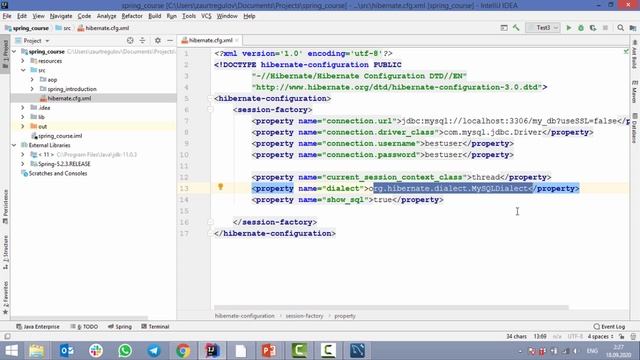Debug the Test3 configuration
640x360 pixels.
point(581,28)
